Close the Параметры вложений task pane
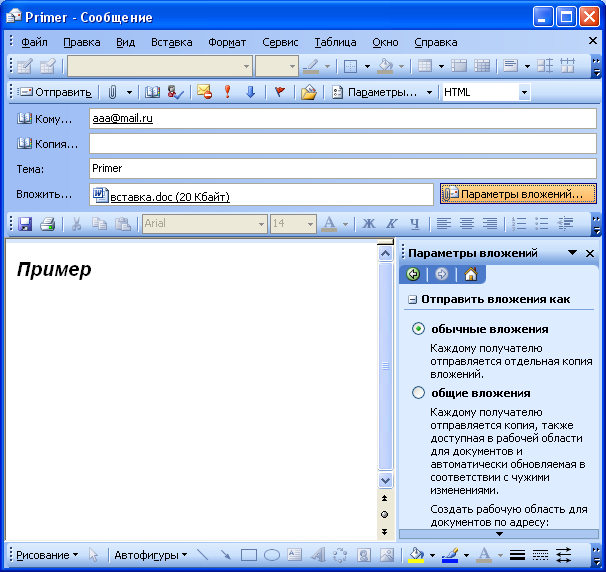The width and height of the screenshot is (606, 572). tap(590, 254)
